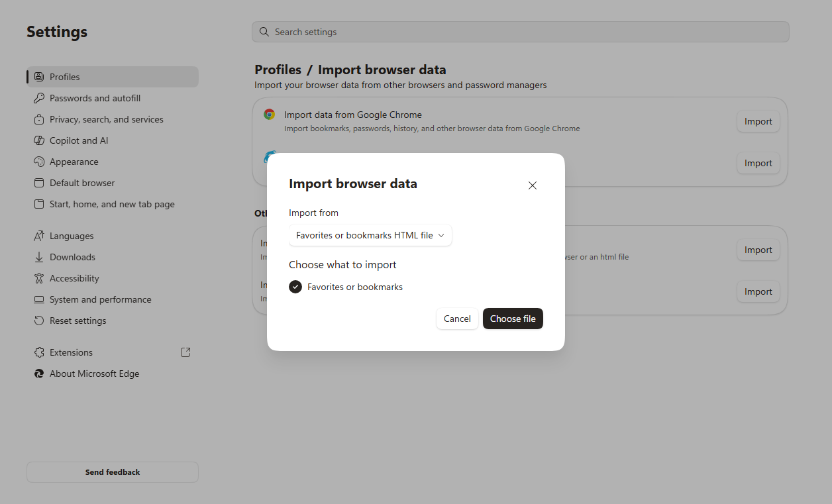Click the Profiles breadcrumb link
The height and width of the screenshot is (504, 832).
(278, 70)
